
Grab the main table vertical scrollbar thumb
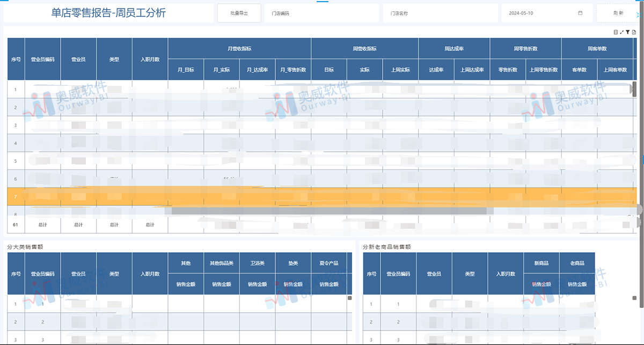point(635,89)
